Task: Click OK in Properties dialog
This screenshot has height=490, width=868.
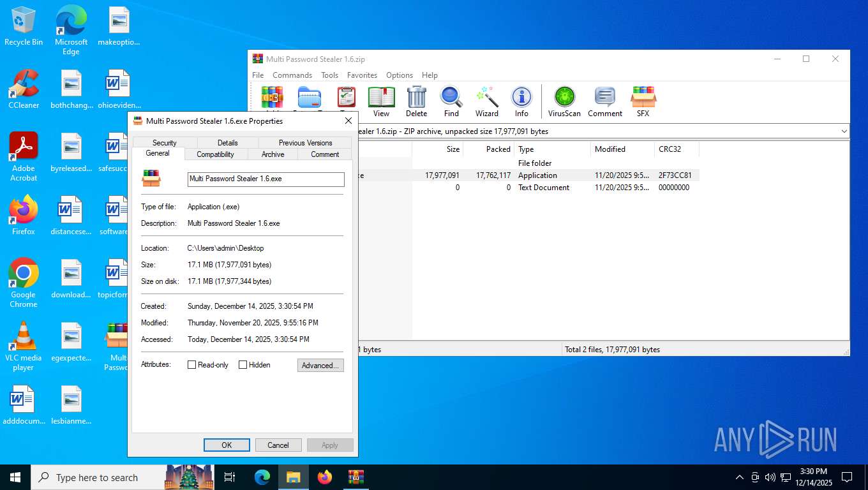Action: pos(227,445)
